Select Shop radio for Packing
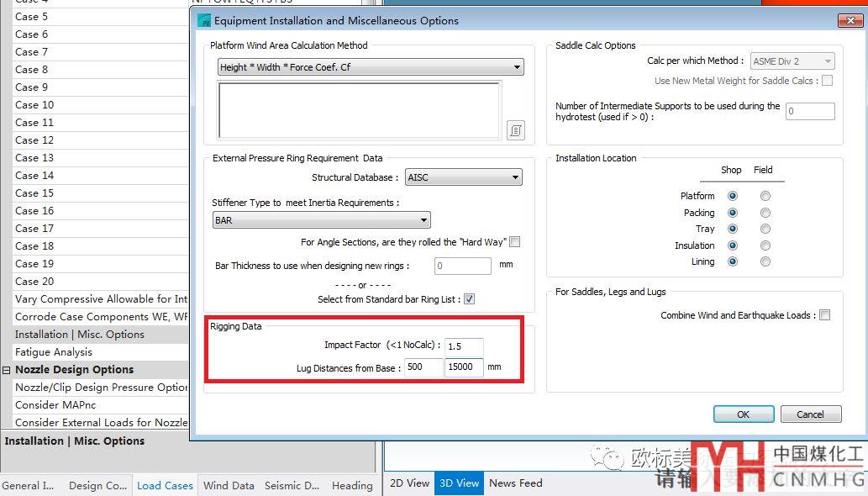Screen dimensions: 868x496 pyautogui.click(x=733, y=213)
